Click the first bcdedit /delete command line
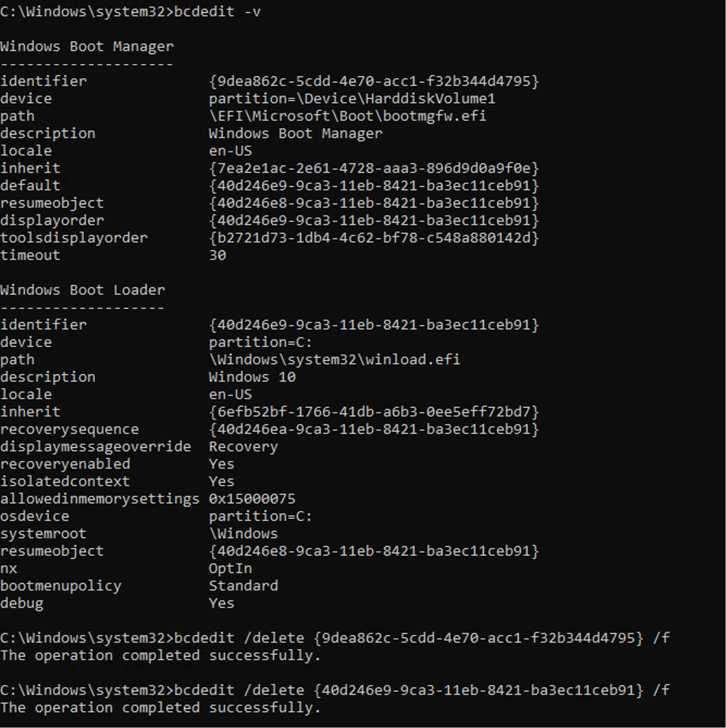Image resolution: width=726 pixels, height=728 pixels. 335,638
